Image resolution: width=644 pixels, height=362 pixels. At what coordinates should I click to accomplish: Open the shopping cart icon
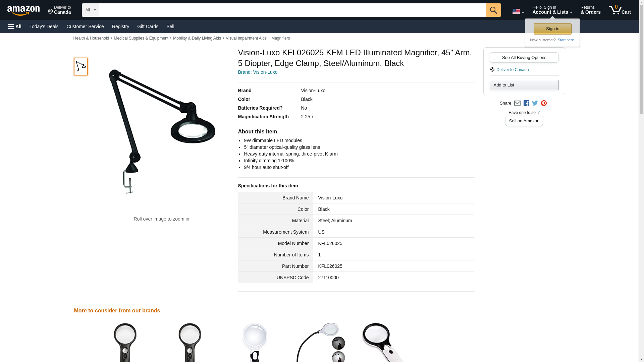620,10
